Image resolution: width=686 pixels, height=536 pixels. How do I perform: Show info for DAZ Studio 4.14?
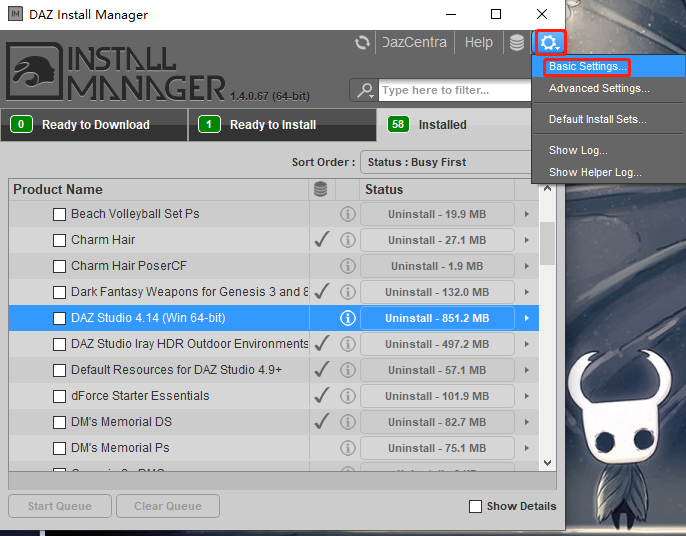click(x=348, y=318)
